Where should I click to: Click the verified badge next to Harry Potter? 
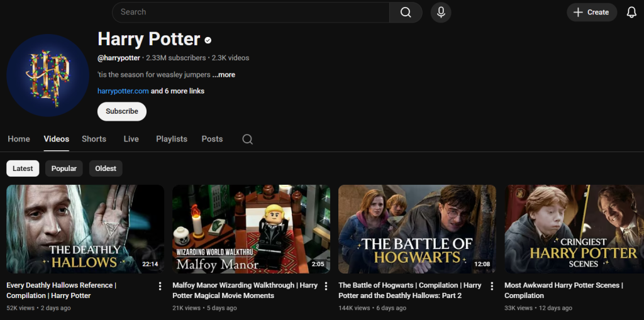pyautogui.click(x=208, y=40)
